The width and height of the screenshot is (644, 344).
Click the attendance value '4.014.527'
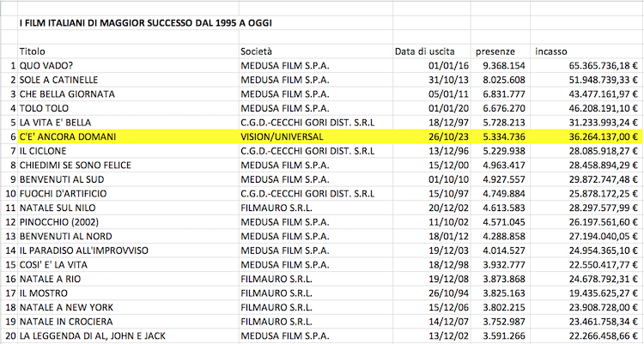[504, 250]
